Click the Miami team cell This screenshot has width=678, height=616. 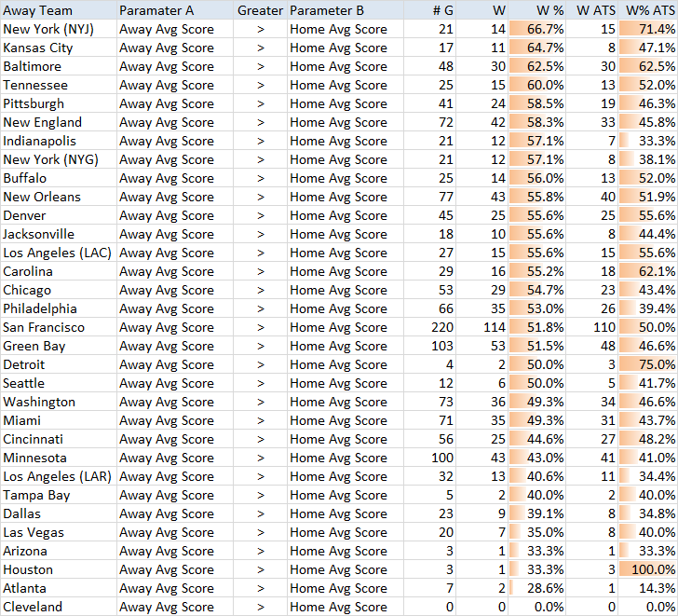coord(59,419)
